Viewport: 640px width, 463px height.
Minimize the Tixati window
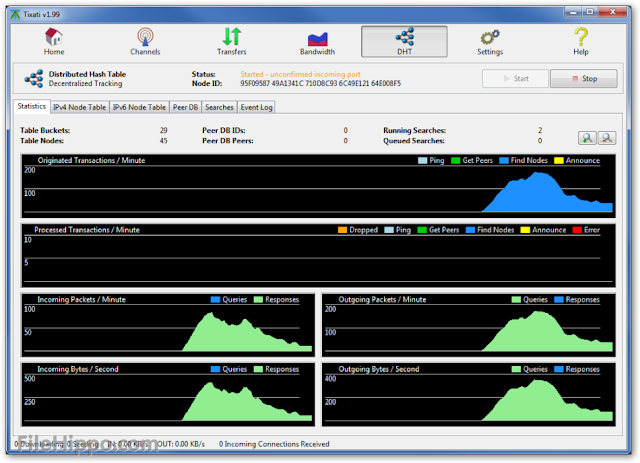573,12
